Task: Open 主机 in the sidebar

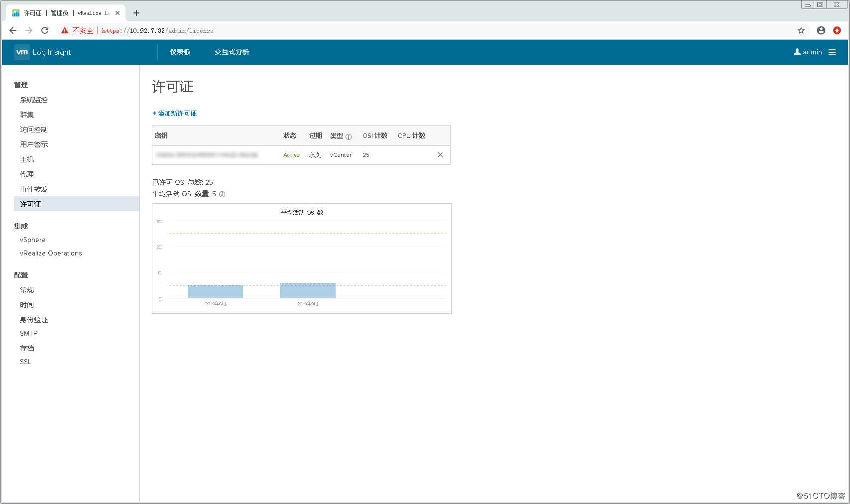Action: click(27, 159)
